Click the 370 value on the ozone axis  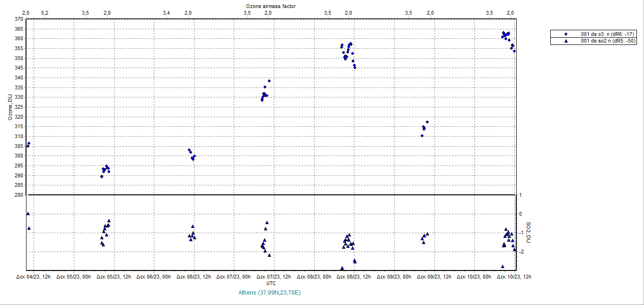[x=18, y=19]
